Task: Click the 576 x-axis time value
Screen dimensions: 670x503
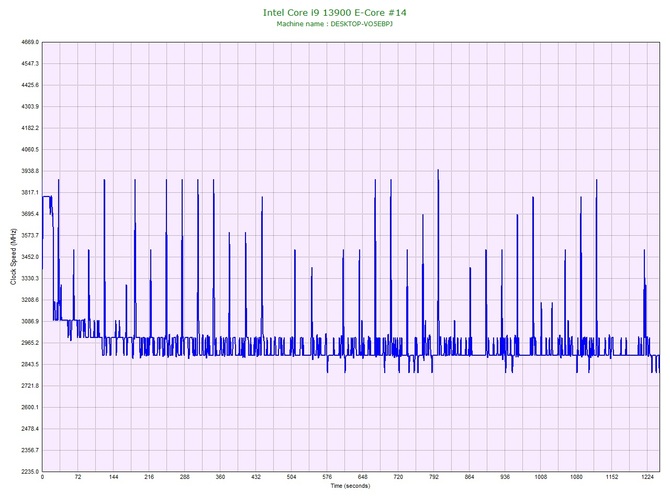Action: [x=327, y=477]
